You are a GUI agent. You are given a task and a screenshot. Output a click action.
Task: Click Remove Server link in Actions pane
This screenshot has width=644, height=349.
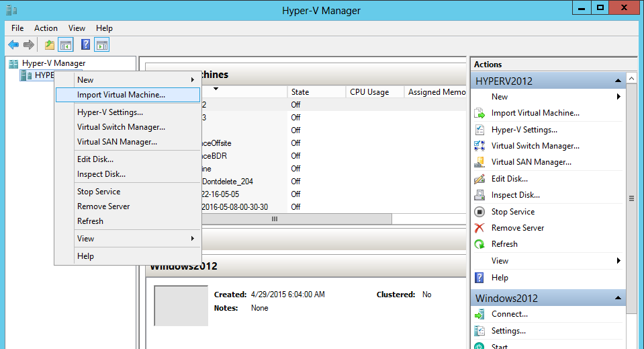point(518,228)
